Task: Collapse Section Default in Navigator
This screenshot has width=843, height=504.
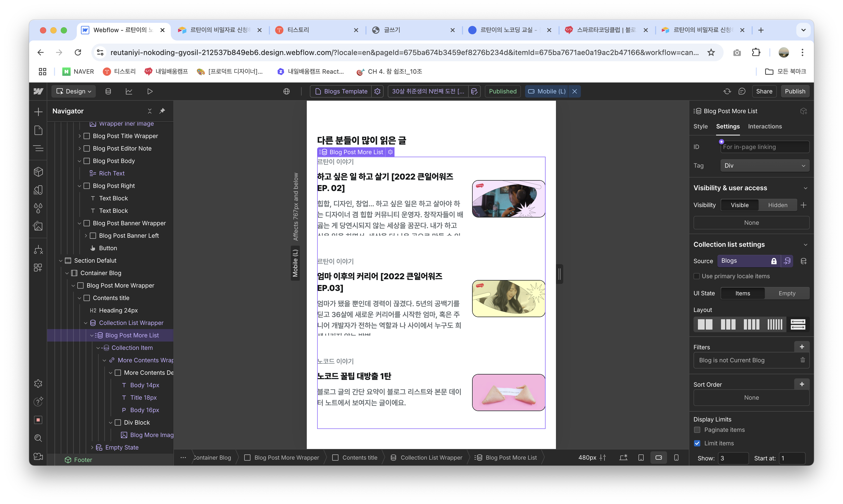Action: (61, 261)
